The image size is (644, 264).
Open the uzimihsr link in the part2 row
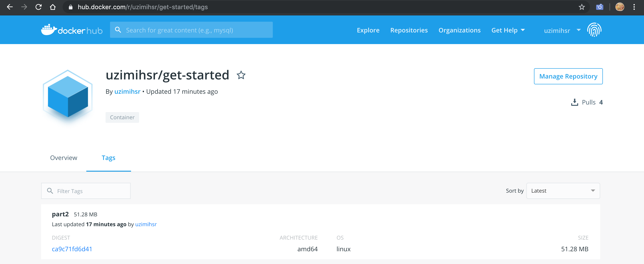tap(146, 224)
